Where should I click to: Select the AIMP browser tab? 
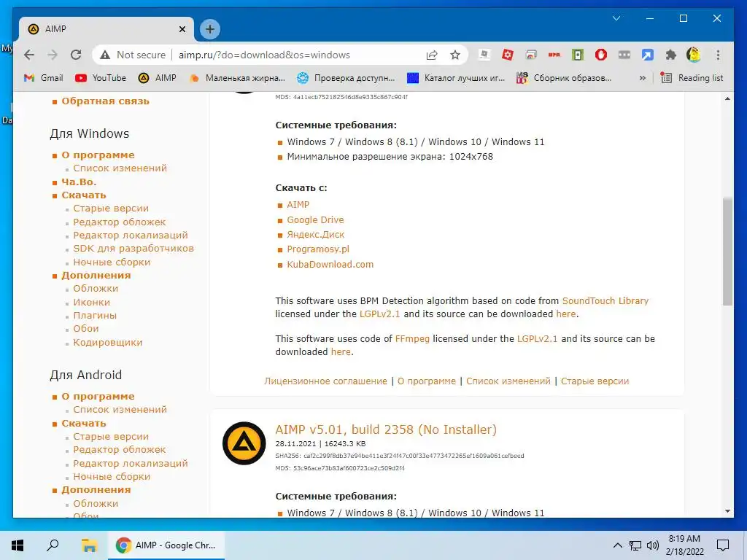point(107,29)
